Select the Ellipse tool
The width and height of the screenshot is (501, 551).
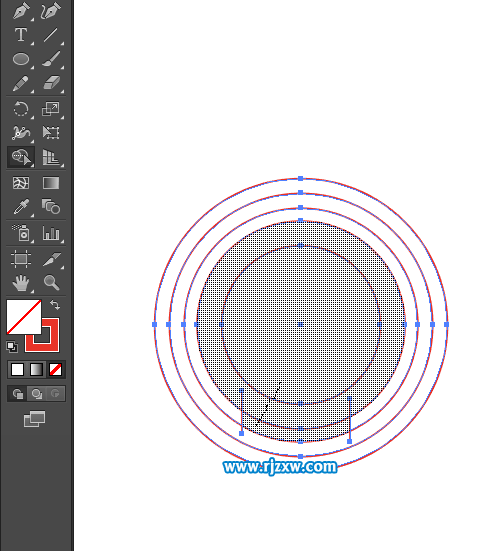[21, 59]
